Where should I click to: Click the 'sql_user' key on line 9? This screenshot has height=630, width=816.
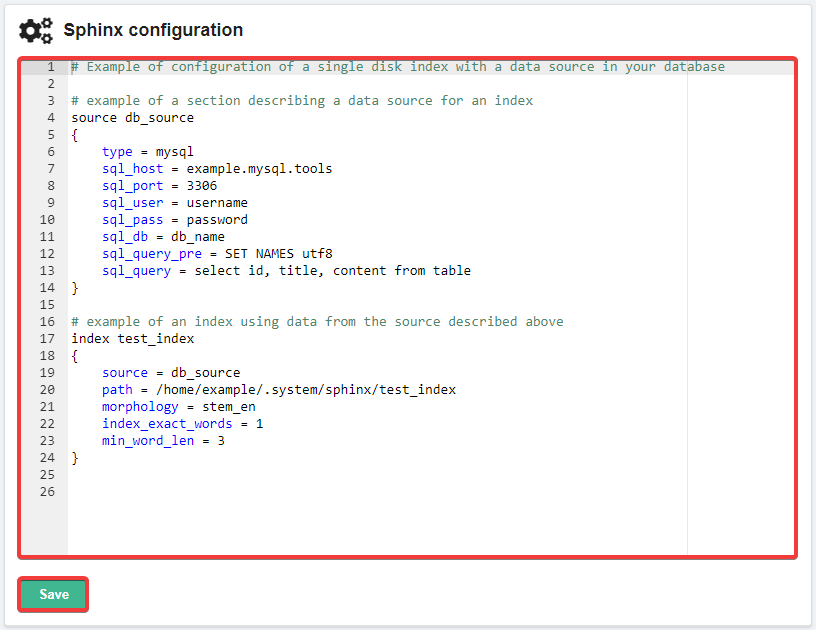(132, 203)
